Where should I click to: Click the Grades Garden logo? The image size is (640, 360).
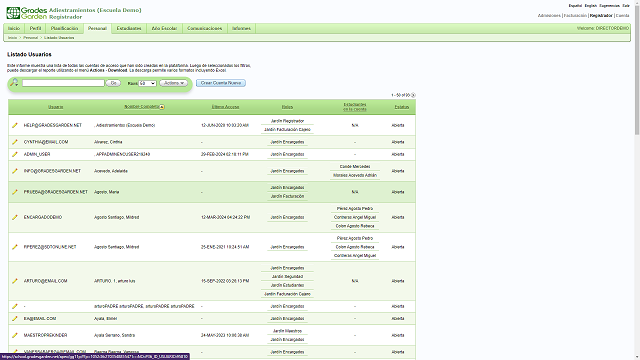27,13
